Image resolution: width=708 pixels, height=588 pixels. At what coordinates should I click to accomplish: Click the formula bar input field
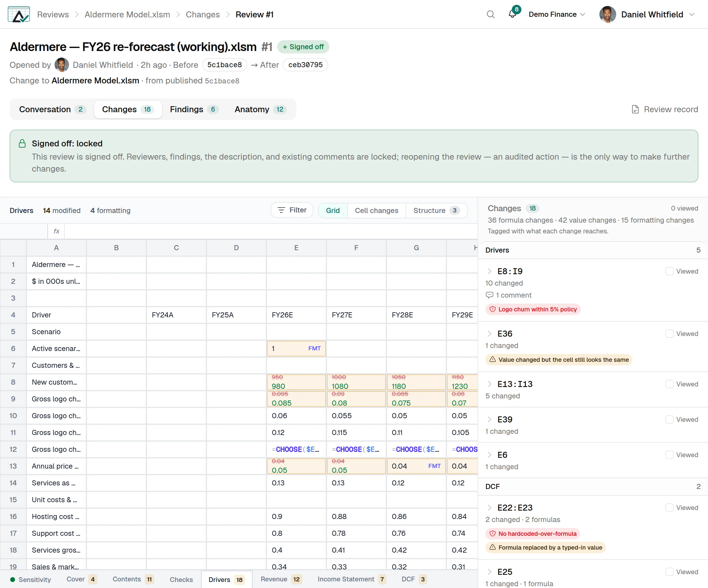pyautogui.click(x=271, y=231)
